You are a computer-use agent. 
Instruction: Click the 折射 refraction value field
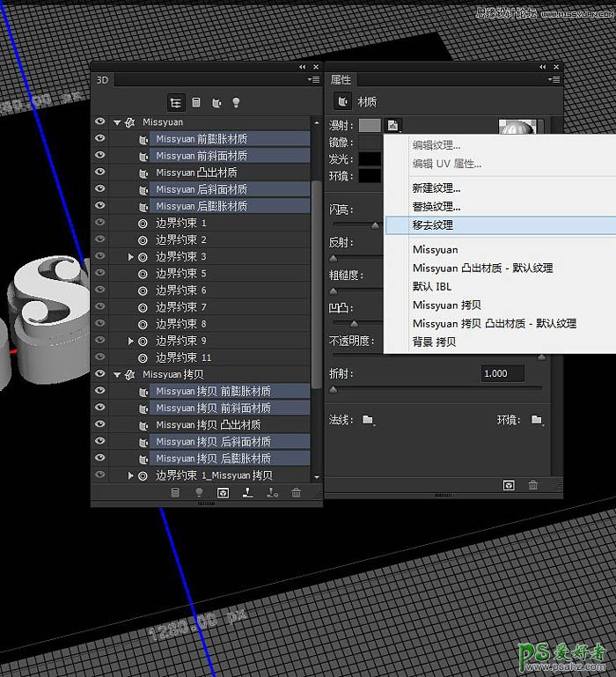(x=502, y=373)
